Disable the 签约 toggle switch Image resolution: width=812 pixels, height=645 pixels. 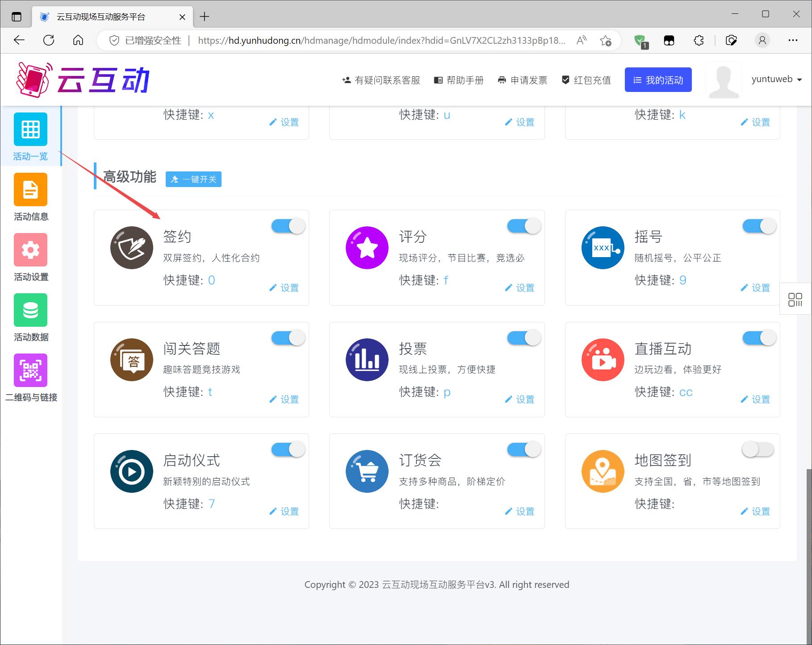288,226
